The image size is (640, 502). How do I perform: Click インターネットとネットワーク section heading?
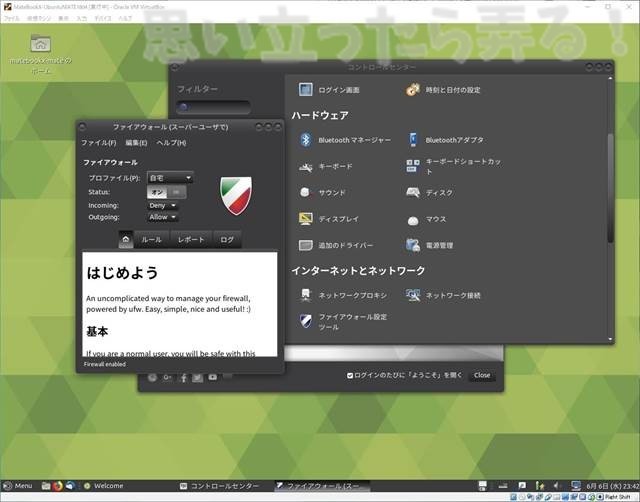pos(358,271)
